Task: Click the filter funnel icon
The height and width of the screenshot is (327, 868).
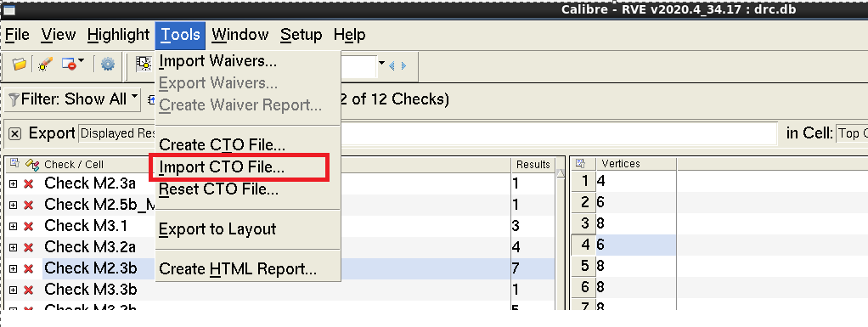Action: (x=14, y=99)
